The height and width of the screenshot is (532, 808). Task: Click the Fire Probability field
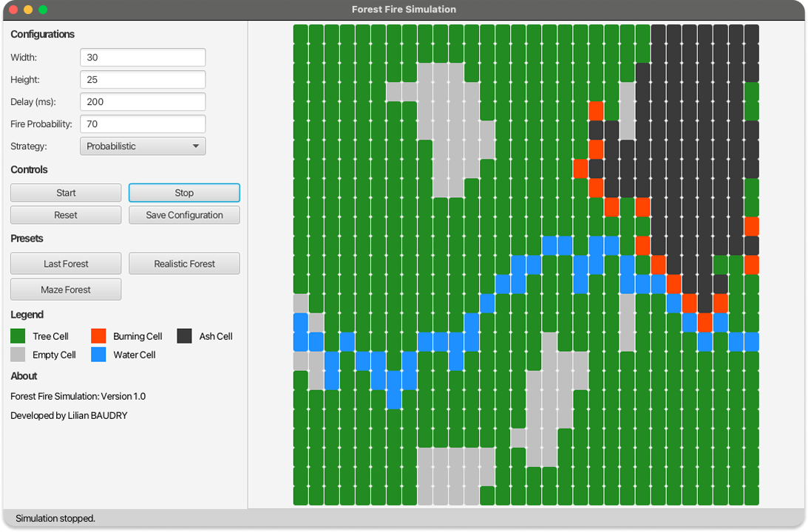143,124
